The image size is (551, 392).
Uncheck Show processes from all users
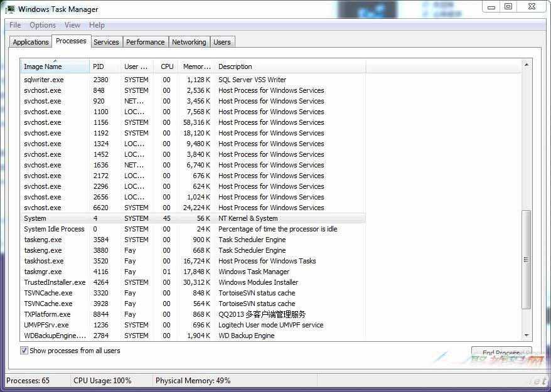[23, 351]
